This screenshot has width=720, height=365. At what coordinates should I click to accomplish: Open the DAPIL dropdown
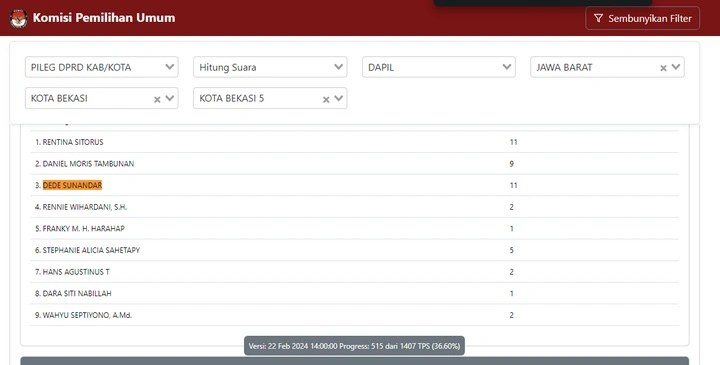(439, 67)
